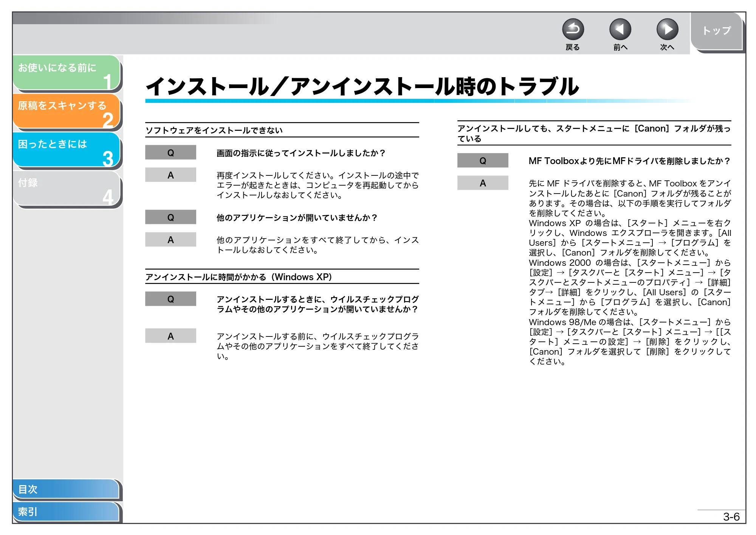Screen dimensions: 756x535
Task: Click question 他のアプリケーションが開いていませんか？
Action: (297, 218)
